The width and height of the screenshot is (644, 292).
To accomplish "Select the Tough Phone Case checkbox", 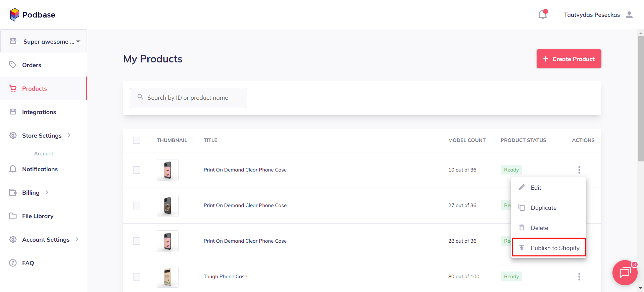I will pos(137,277).
